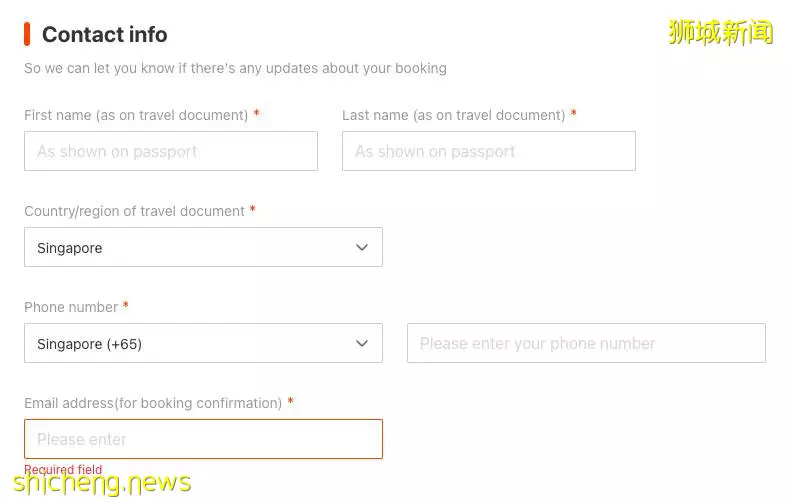
Task: Click the Contact info heading
Action: 105,35
